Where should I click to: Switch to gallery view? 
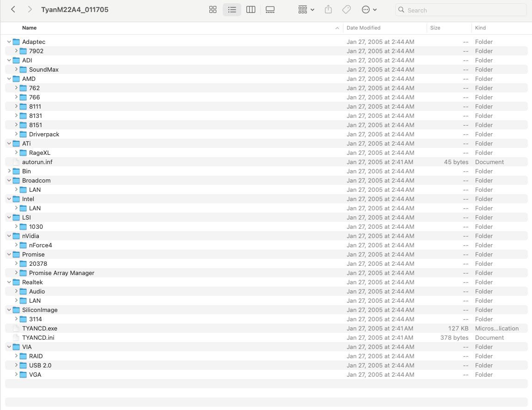[270, 10]
